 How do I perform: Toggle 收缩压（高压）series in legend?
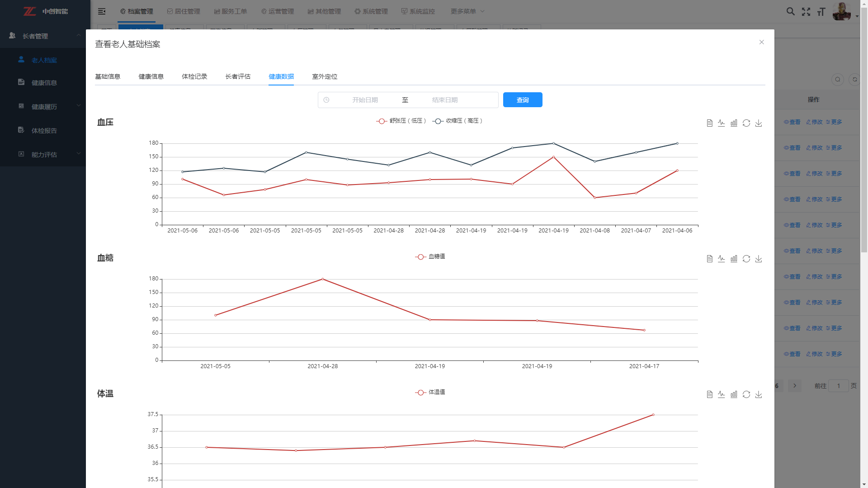tap(458, 121)
